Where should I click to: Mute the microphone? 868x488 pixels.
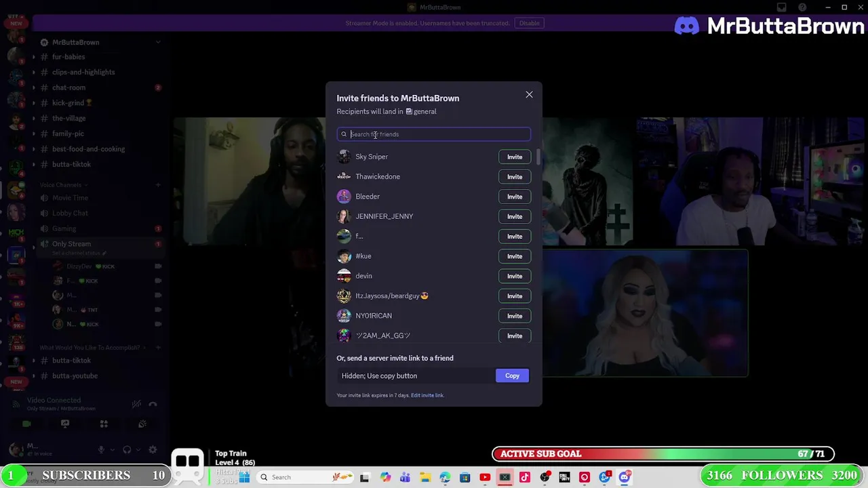[101, 450]
